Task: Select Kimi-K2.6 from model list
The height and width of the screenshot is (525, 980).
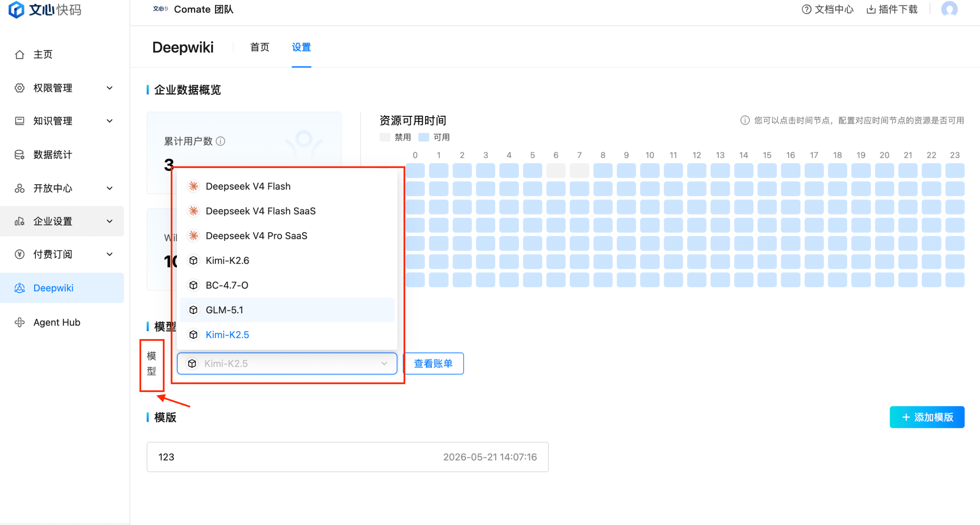Action: tap(287, 260)
